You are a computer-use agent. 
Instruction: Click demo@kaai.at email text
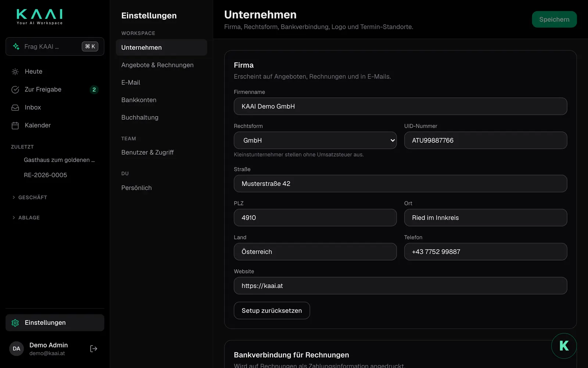pos(47,353)
